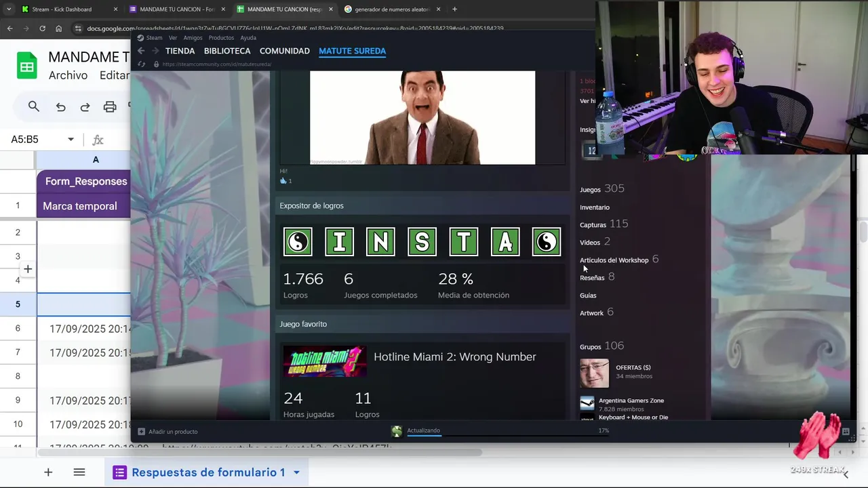Open Hotline Miami 2: Wrong Number link
The width and height of the screenshot is (868, 488).
tap(455, 357)
